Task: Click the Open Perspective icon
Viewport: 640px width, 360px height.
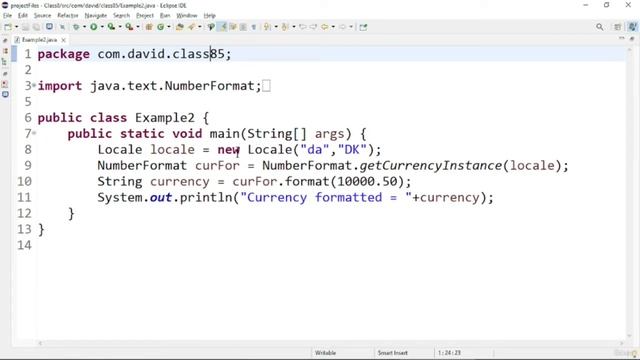Action: (x=618, y=27)
